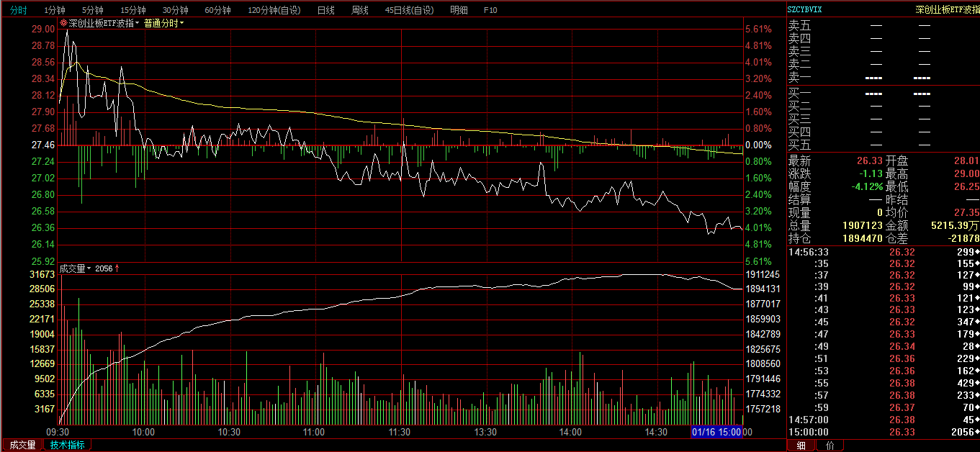Viewport: 980px width, 452px height.
Task: Switch to the 1分钟 period tab
Action: click(55, 10)
